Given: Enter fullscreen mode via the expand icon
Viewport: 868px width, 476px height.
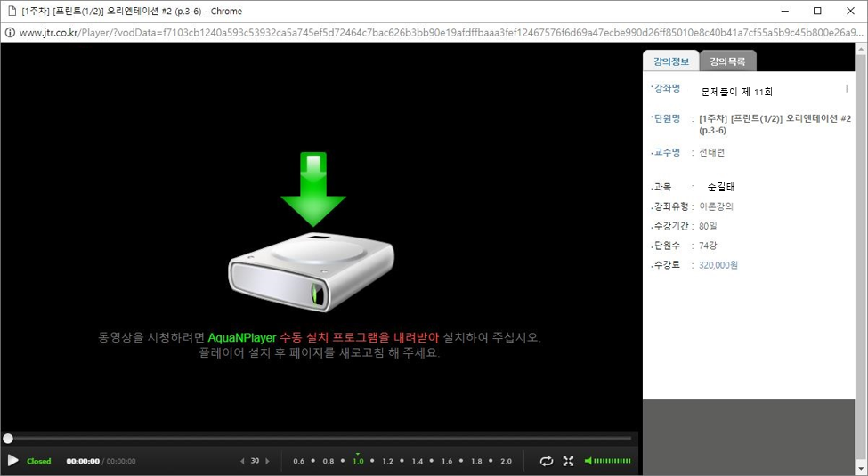Looking at the screenshot, I should 568,461.
